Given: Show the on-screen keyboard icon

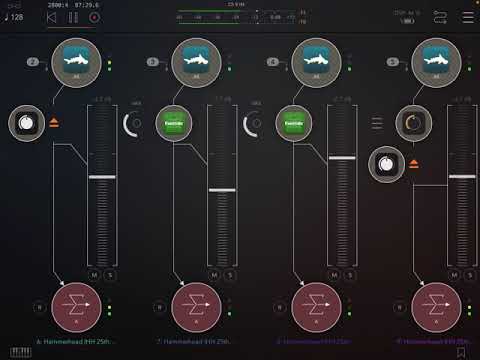Looking at the screenshot, I should (x=21, y=352).
